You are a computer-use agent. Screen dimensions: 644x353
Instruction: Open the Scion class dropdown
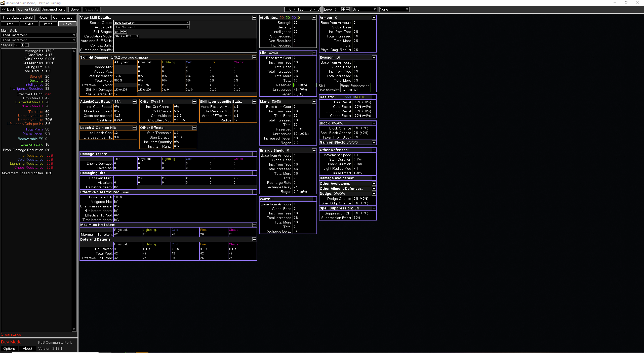tap(364, 9)
